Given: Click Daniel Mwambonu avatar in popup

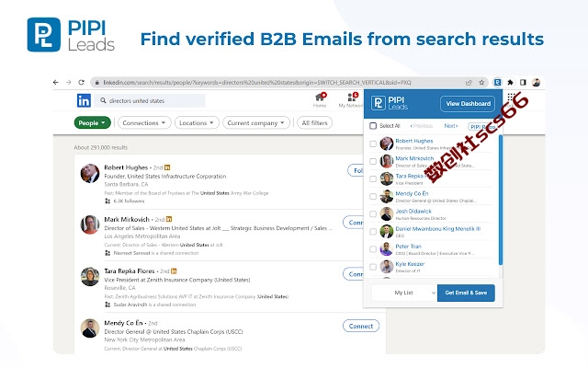Looking at the screenshot, I should pyautogui.click(x=386, y=232).
